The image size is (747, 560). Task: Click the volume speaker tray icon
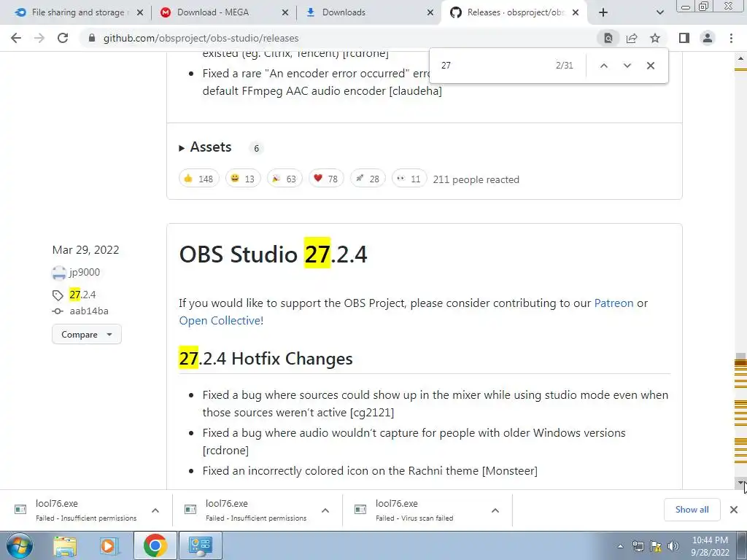pyautogui.click(x=673, y=546)
